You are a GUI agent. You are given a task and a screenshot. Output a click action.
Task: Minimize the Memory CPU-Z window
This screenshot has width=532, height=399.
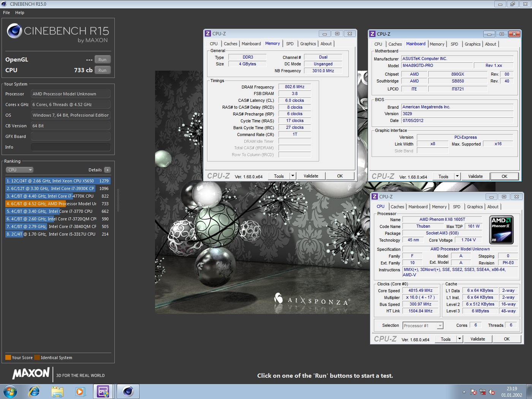coord(325,33)
